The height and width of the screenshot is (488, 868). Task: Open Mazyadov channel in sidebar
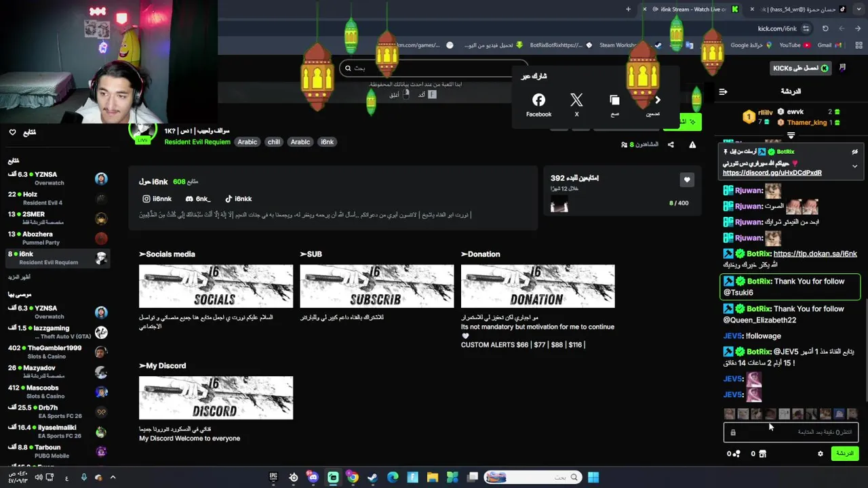(x=58, y=371)
